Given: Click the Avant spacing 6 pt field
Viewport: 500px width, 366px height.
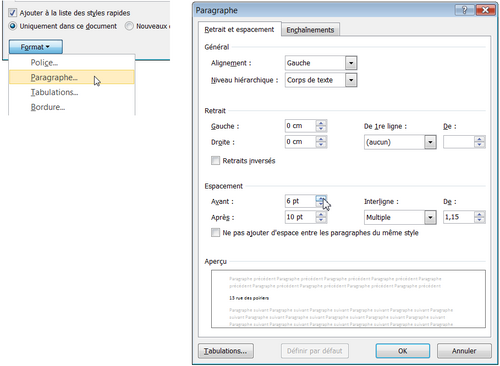Looking at the screenshot, I should (x=300, y=201).
